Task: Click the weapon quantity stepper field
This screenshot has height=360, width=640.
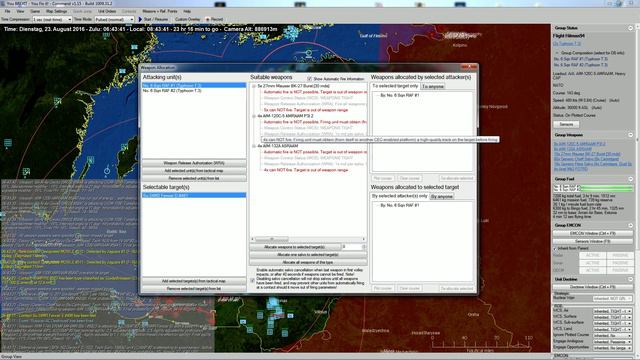Action: tap(353, 247)
